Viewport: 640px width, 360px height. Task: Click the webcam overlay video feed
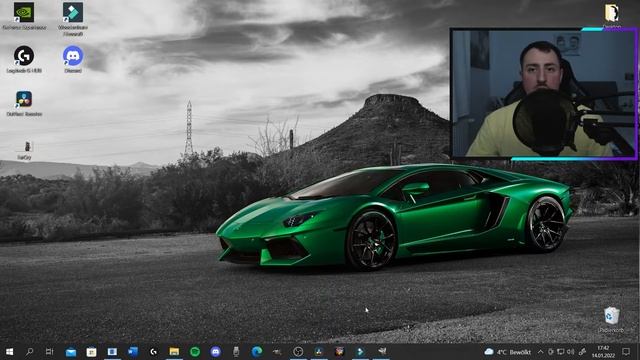click(543, 93)
